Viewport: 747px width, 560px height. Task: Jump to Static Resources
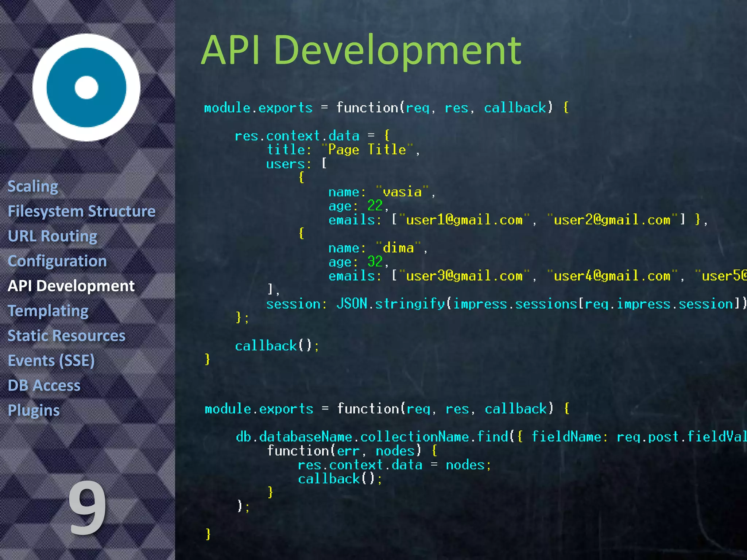66,335
